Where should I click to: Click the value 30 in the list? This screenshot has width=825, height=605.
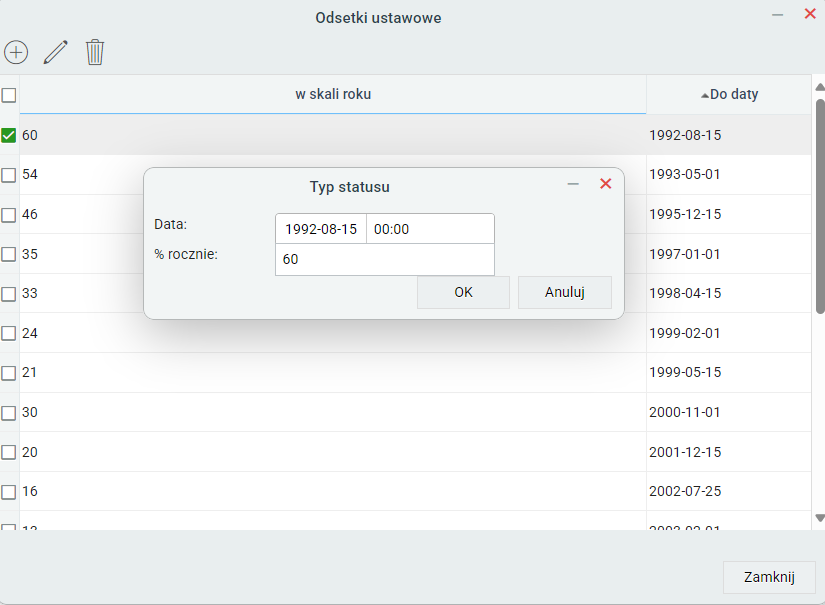coord(30,412)
